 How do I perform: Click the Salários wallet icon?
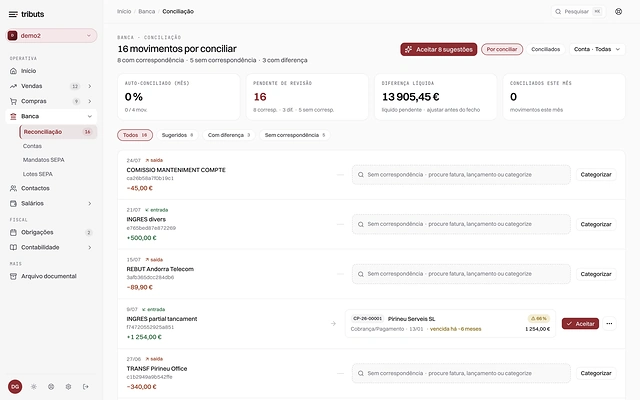click(13, 203)
